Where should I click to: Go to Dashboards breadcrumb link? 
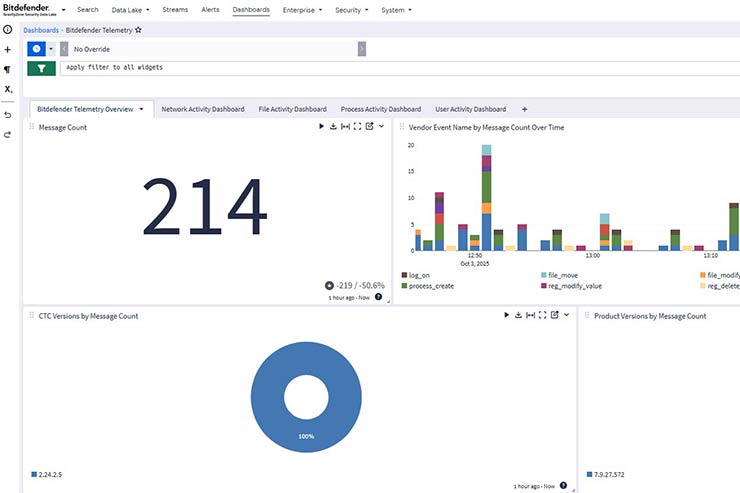click(41, 30)
